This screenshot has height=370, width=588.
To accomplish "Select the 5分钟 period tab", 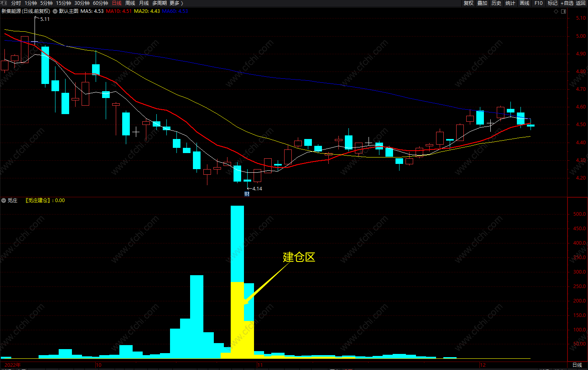I will tap(46, 3).
